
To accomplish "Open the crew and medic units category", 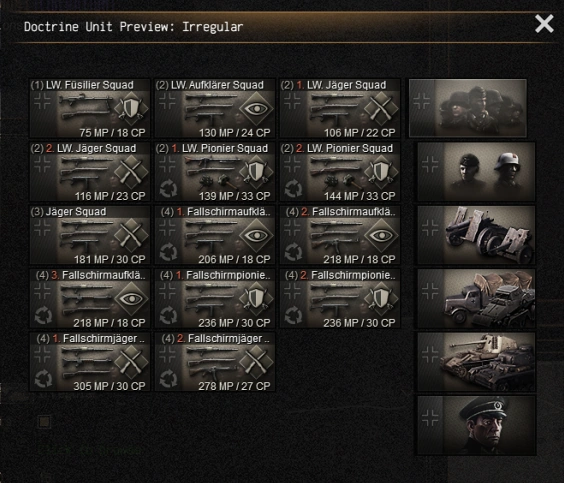I will 476,172.
